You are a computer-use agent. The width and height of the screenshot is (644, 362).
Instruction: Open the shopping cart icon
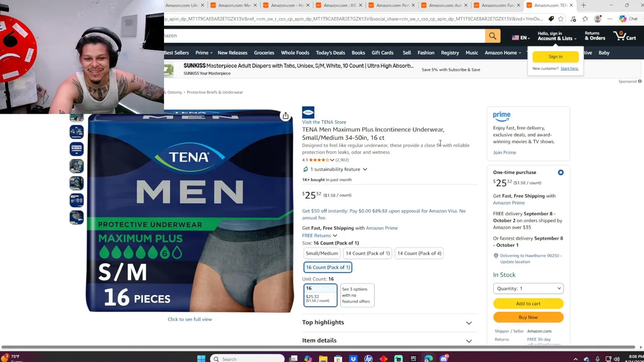click(x=624, y=36)
